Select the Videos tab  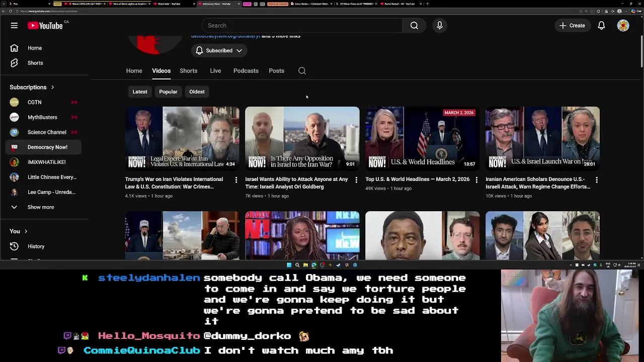[x=161, y=71]
